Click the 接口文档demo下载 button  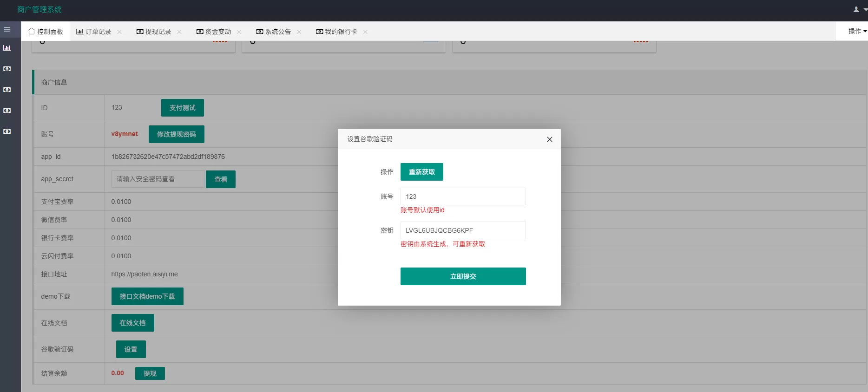click(147, 296)
